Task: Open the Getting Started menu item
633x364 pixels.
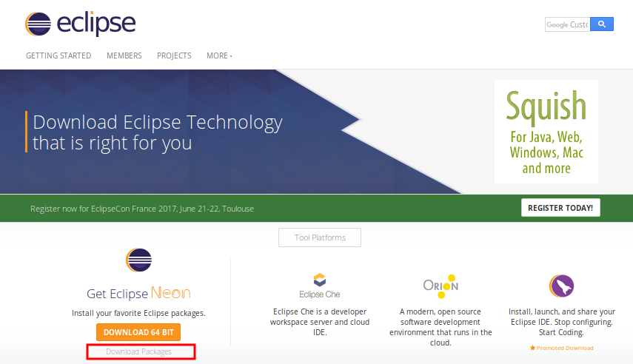Action: (58, 55)
